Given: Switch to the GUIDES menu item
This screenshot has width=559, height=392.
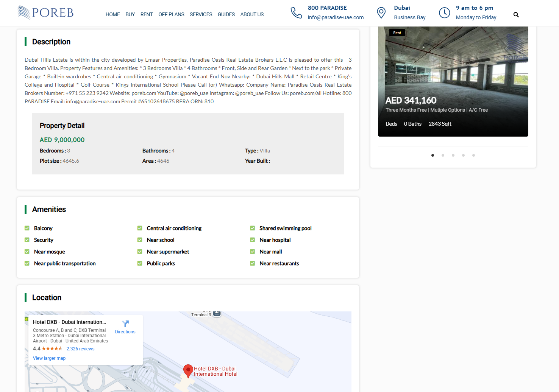Looking at the screenshot, I should [226, 14].
